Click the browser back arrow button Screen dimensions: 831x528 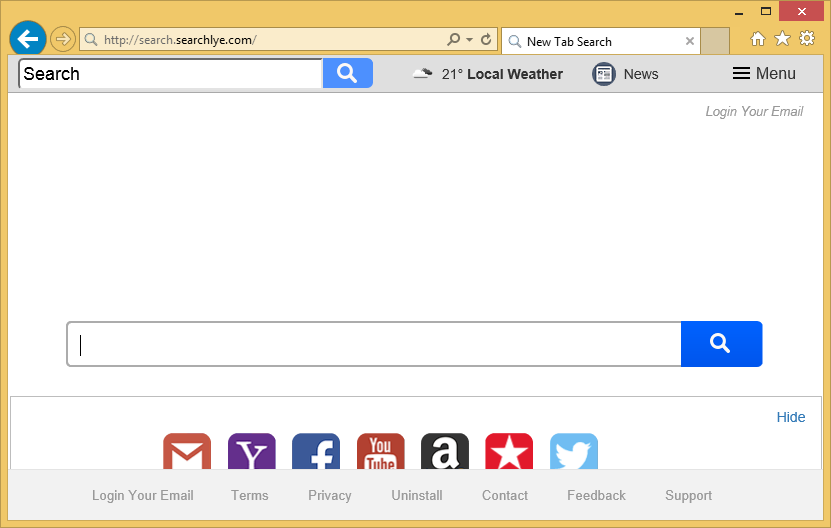(28, 39)
